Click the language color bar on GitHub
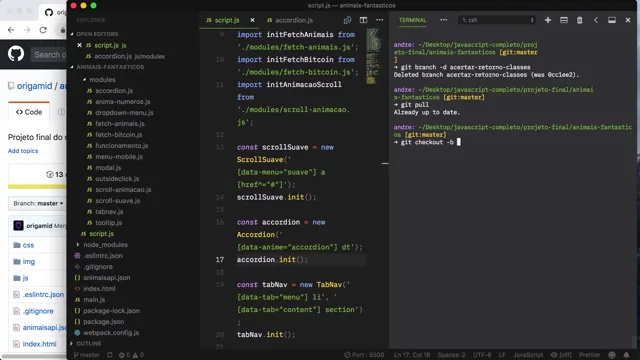The height and width of the screenshot is (360, 640). pyautogui.click(x=37, y=187)
